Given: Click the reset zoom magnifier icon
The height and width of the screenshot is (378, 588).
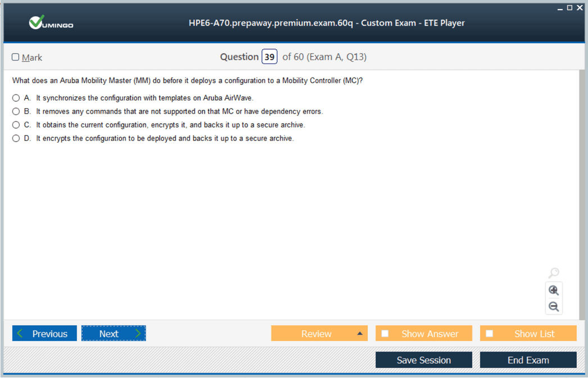Looking at the screenshot, I should [x=554, y=273].
